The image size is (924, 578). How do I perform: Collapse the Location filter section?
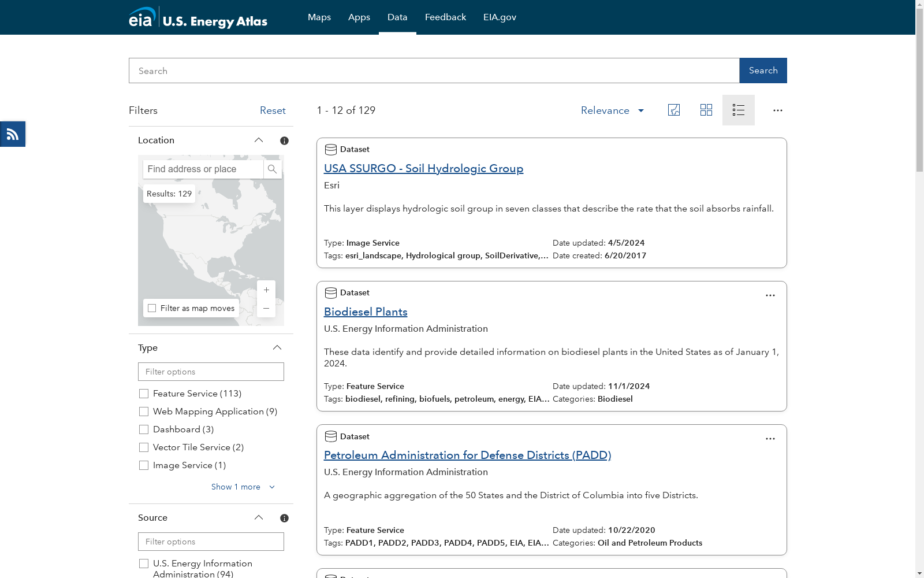259,140
